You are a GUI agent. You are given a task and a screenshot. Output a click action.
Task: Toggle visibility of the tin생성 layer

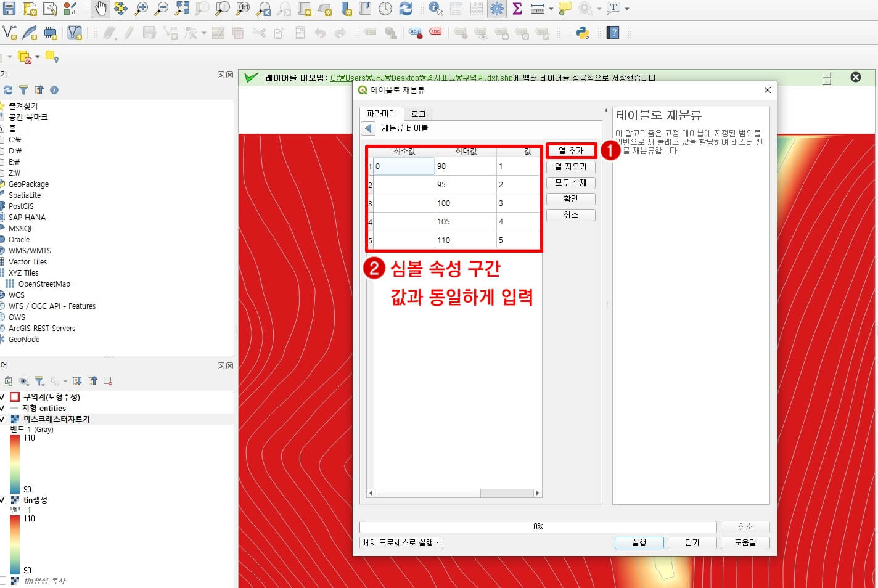point(2,500)
